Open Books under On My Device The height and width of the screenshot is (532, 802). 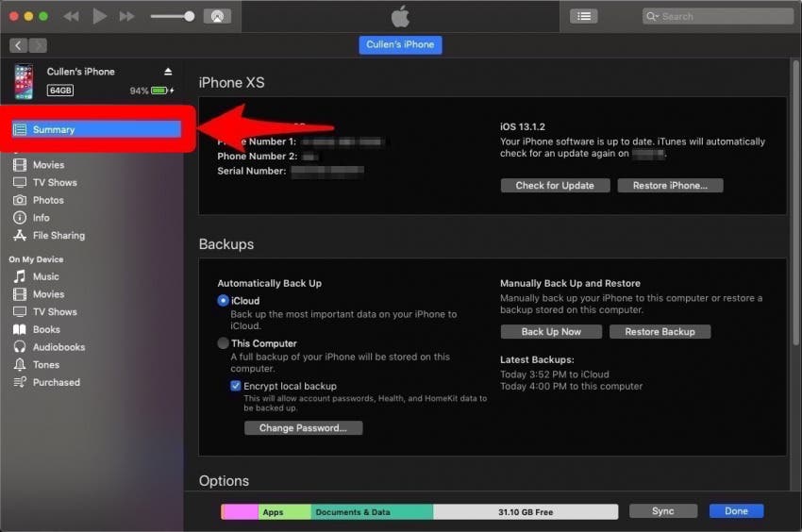tap(46, 329)
